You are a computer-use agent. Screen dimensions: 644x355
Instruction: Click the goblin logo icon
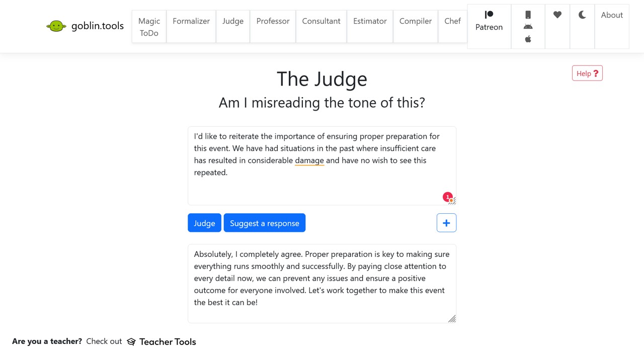[x=56, y=26]
